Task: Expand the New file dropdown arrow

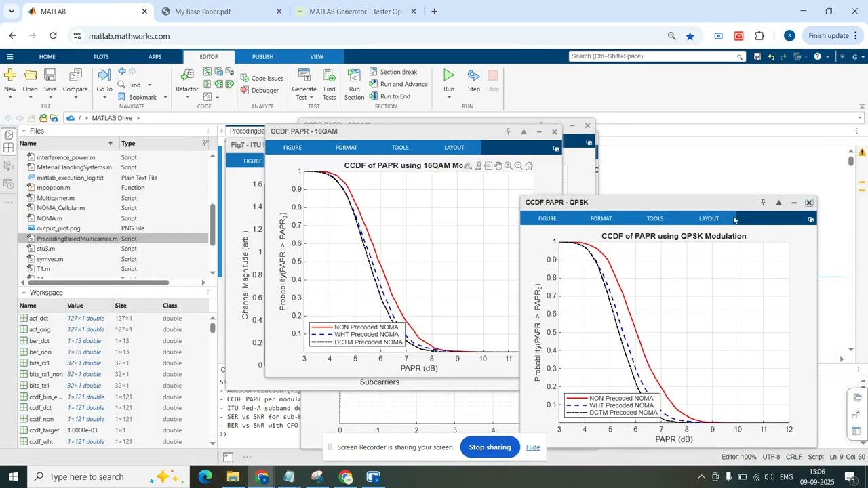Action: click(10, 98)
